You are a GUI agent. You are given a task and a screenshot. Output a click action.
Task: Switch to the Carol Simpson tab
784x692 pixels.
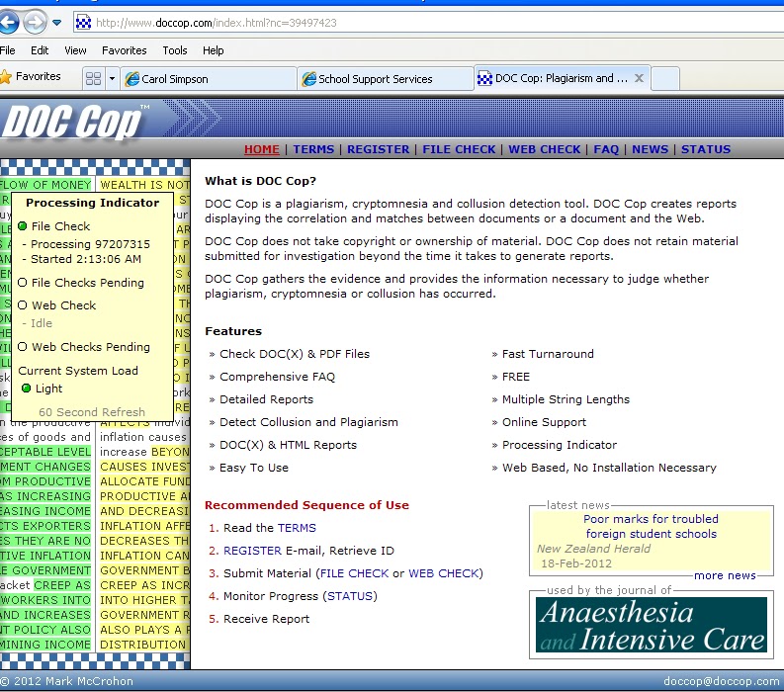click(209, 78)
